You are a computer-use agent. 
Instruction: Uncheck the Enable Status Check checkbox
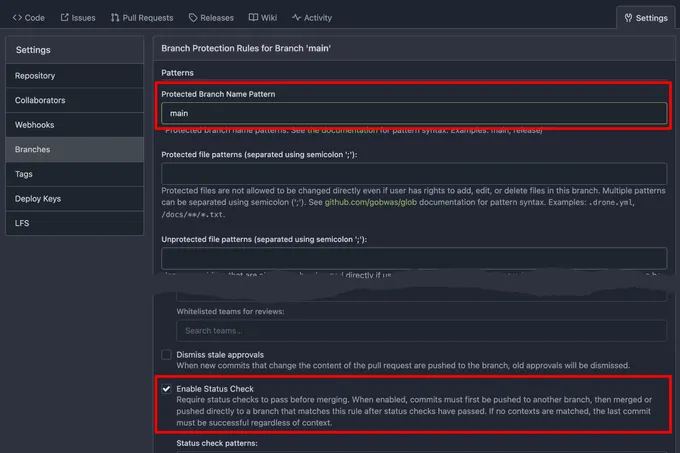point(167,388)
